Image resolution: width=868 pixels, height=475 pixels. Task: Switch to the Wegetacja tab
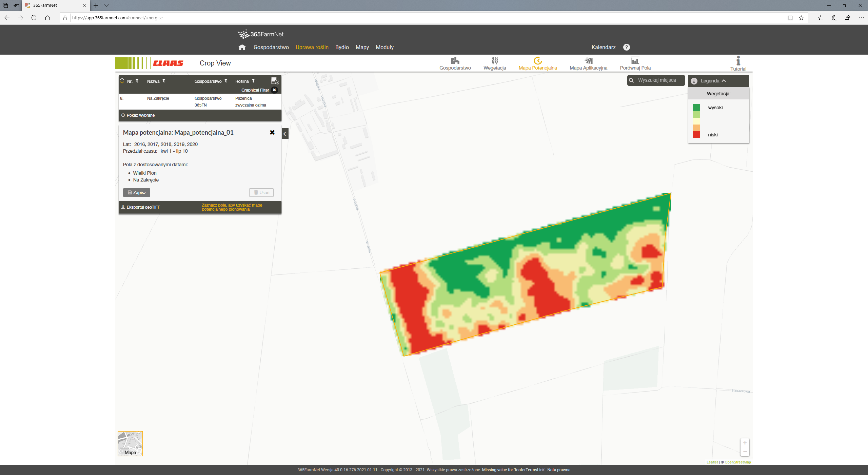(495, 63)
